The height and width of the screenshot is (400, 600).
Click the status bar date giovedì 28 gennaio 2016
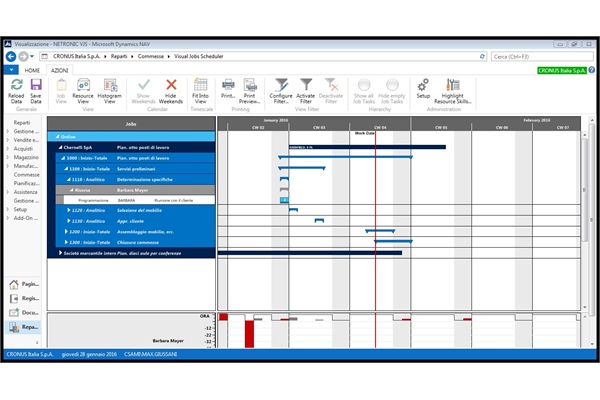89,354
